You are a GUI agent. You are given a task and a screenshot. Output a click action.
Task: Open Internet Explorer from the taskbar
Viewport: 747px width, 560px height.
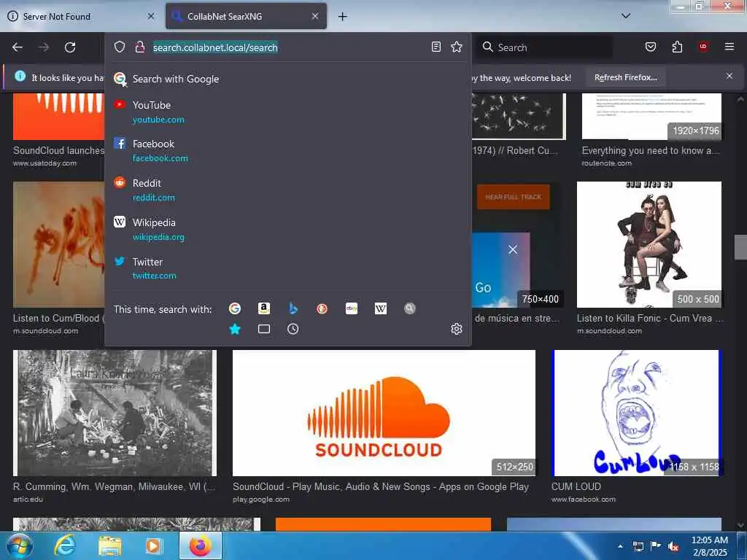64,545
